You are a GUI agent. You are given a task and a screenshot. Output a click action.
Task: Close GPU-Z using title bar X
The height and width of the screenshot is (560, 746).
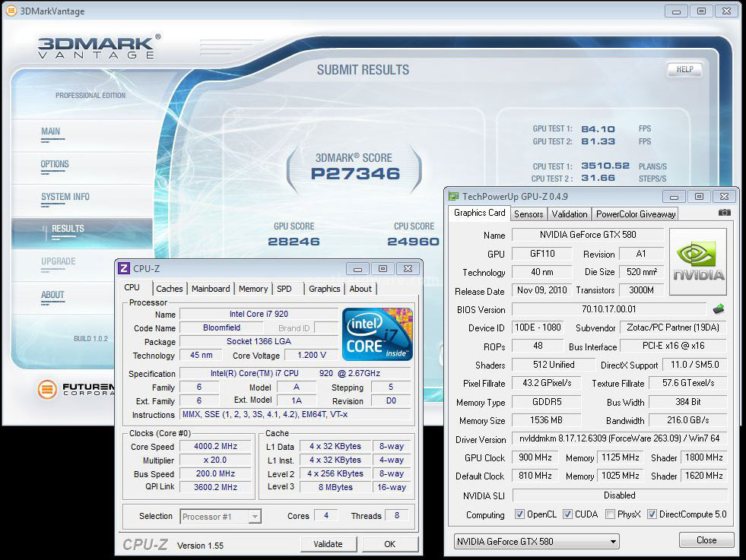click(724, 196)
